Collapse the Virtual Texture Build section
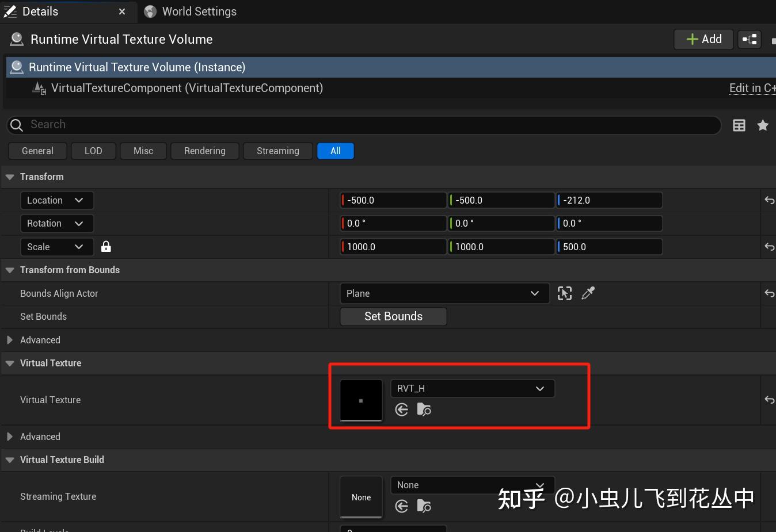Viewport: 776px width, 532px height. 10,460
